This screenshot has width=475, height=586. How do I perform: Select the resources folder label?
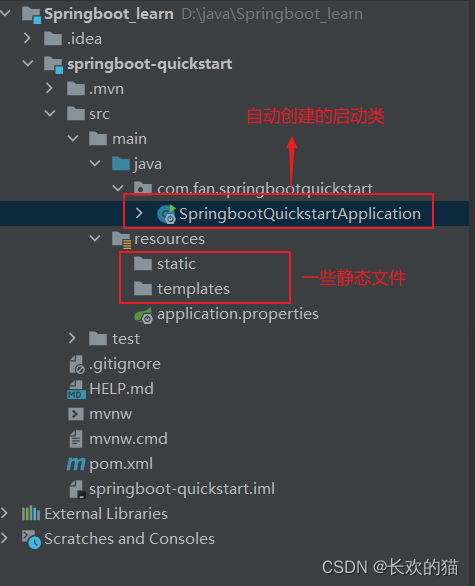170,239
